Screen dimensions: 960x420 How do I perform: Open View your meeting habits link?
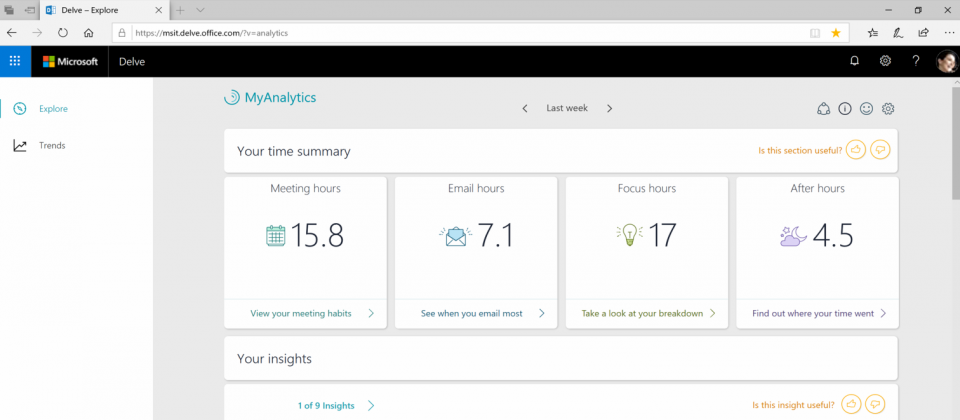[301, 313]
